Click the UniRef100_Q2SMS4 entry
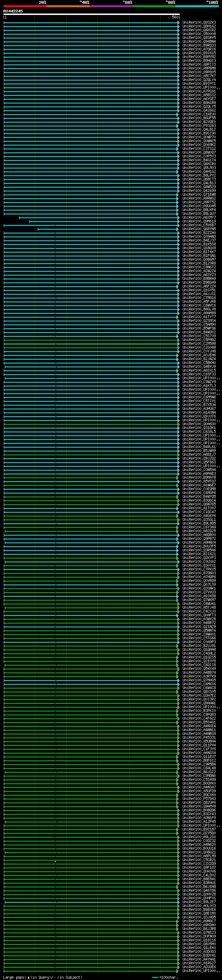222x980 pixels. [199, 321]
